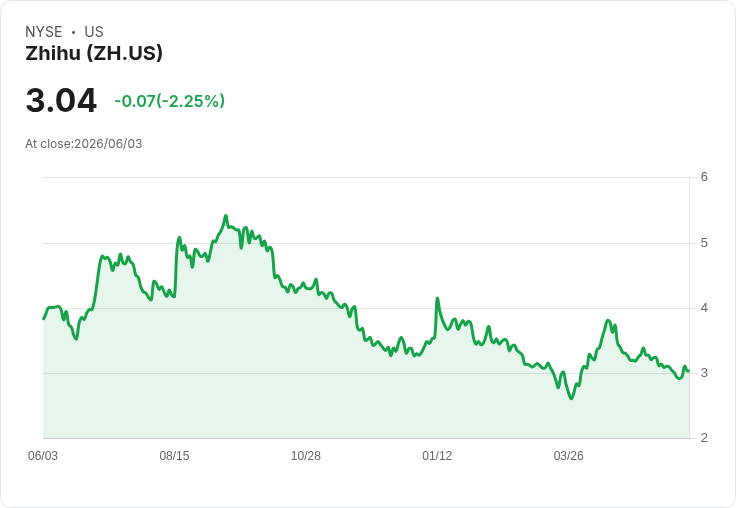Click the NYSE exchange label
Screen dimensions: 736x508
pos(44,32)
